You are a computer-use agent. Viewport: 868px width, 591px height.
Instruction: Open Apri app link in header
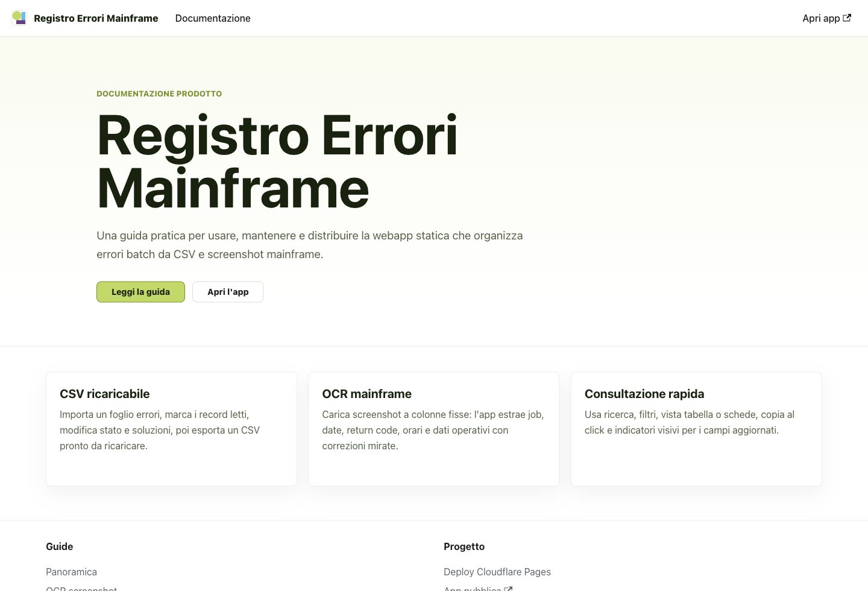[x=826, y=18]
